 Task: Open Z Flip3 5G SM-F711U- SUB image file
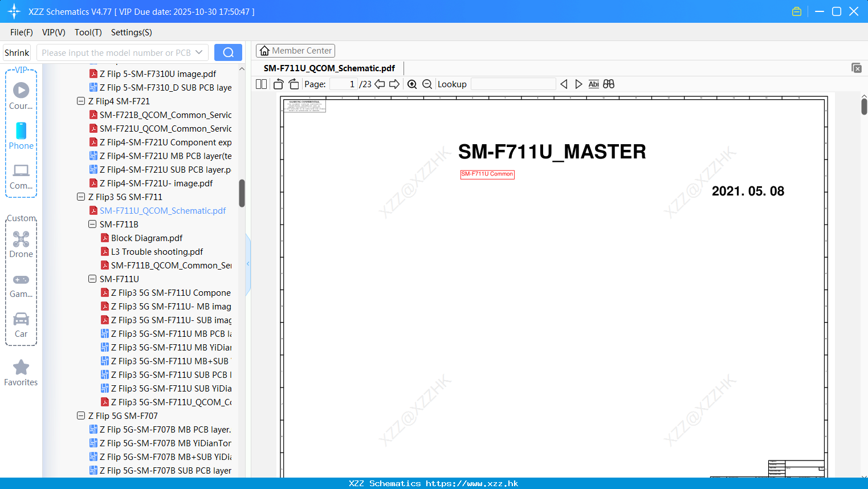tap(166, 320)
